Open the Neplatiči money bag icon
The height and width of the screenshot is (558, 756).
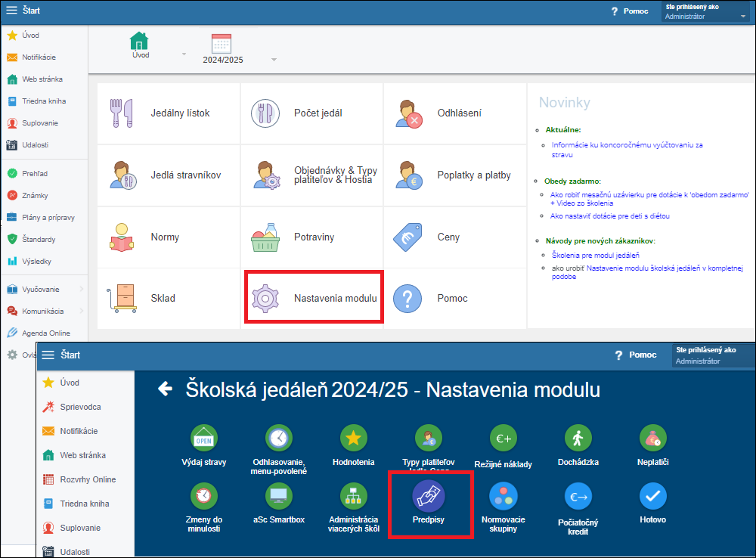[652, 438]
